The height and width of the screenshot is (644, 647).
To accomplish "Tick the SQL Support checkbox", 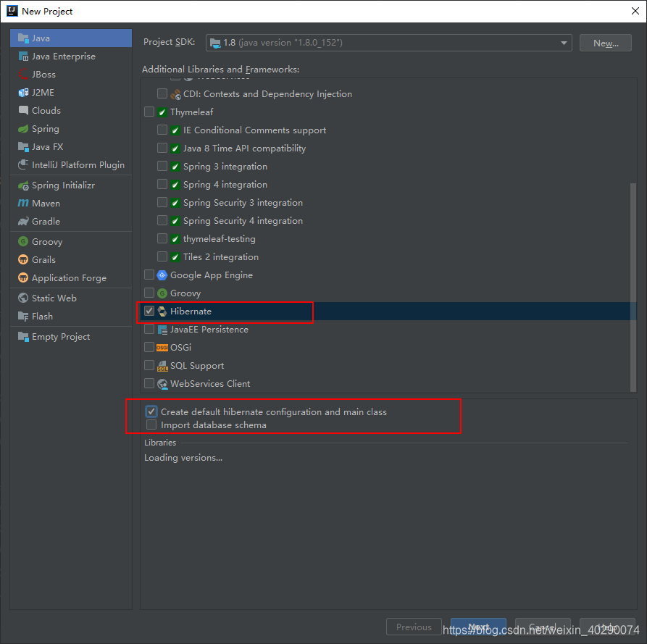I will click(149, 366).
